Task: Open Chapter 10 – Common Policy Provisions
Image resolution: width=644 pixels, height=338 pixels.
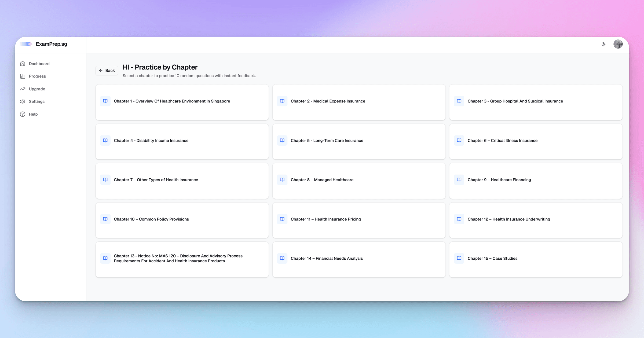Action: pos(151,219)
